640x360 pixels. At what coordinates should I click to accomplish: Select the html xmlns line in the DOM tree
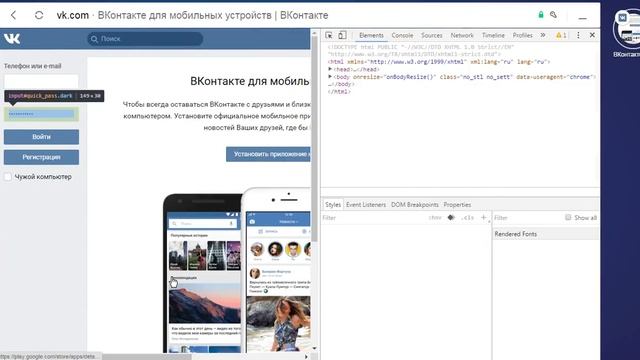point(439,62)
